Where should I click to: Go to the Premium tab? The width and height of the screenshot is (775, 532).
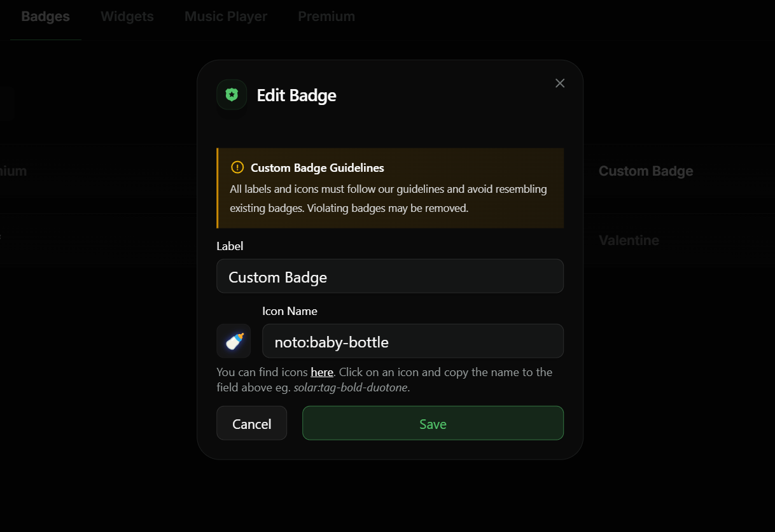click(x=326, y=17)
